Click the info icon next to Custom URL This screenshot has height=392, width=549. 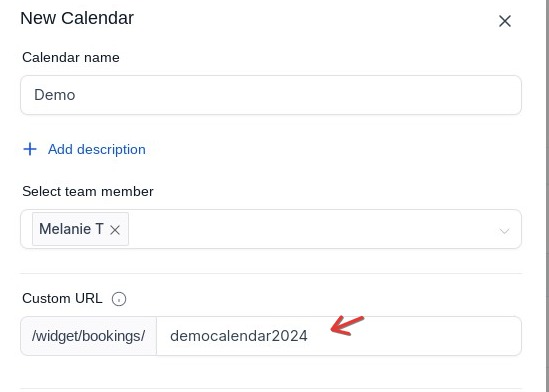(119, 299)
